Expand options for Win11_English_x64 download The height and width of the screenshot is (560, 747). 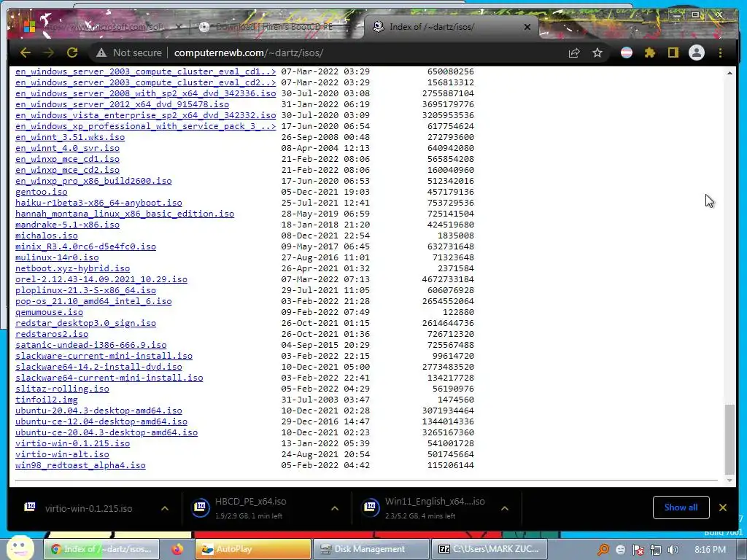click(x=505, y=508)
